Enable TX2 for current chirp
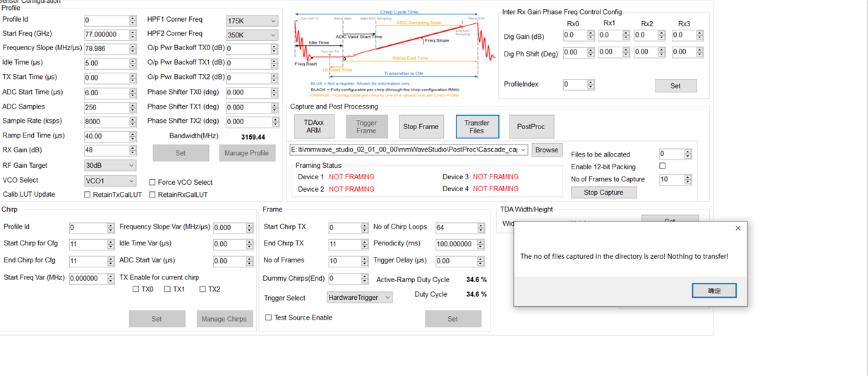The height and width of the screenshot is (376, 868). pyautogui.click(x=203, y=289)
